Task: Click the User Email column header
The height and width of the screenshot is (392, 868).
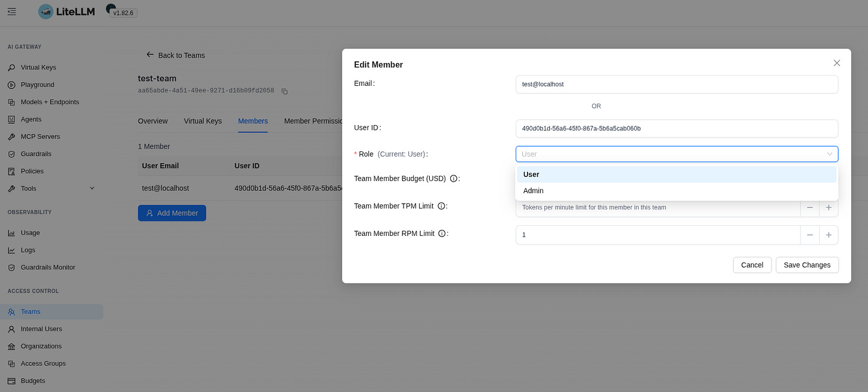Action: coord(160,166)
